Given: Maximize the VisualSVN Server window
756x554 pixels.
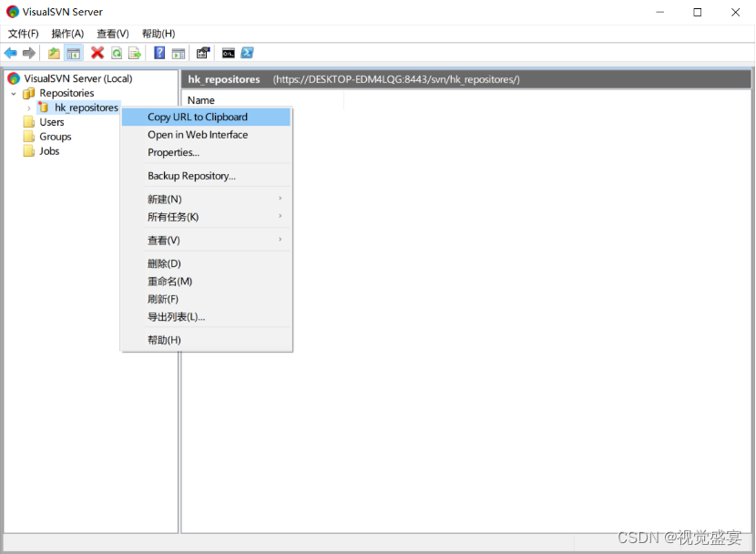Looking at the screenshot, I should click(697, 12).
